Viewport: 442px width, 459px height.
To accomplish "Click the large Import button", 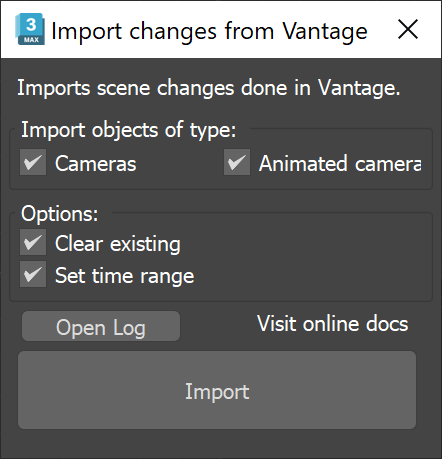I will (x=217, y=390).
